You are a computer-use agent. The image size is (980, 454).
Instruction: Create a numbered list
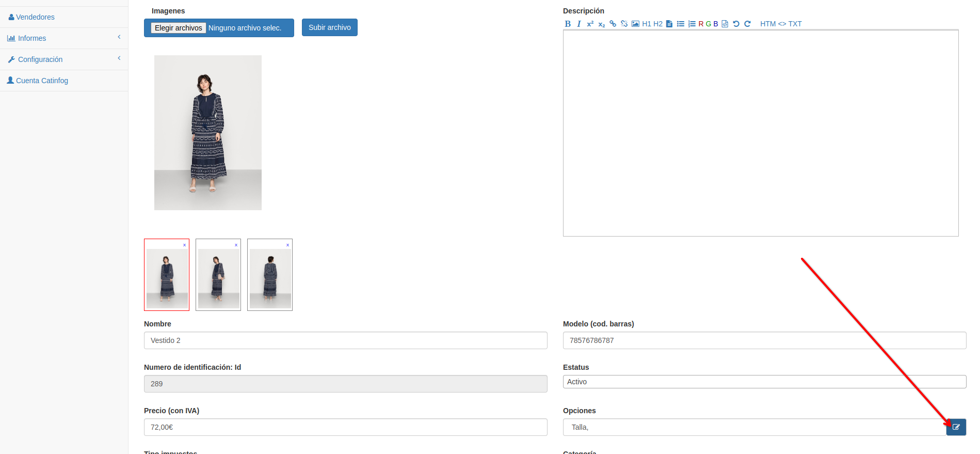click(692, 24)
